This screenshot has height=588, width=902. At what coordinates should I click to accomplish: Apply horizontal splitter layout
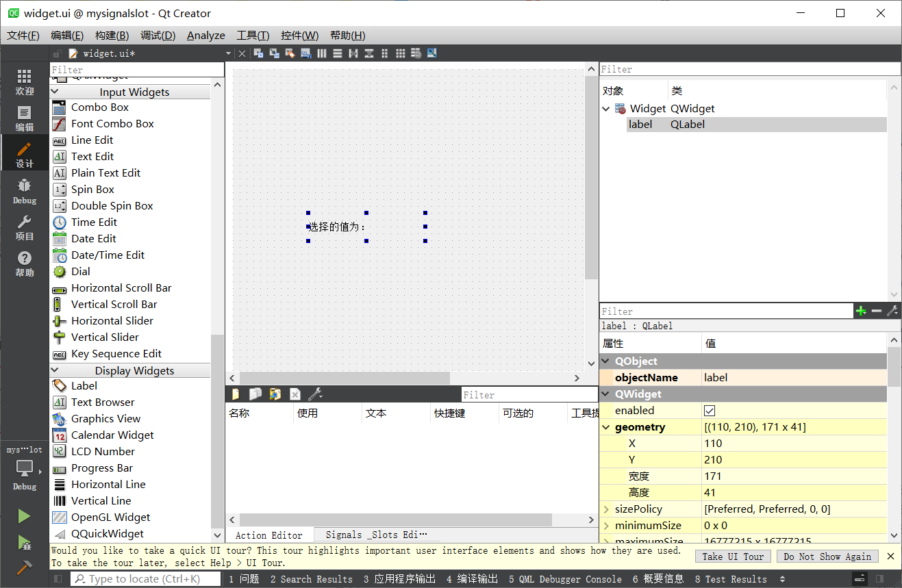click(x=353, y=53)
